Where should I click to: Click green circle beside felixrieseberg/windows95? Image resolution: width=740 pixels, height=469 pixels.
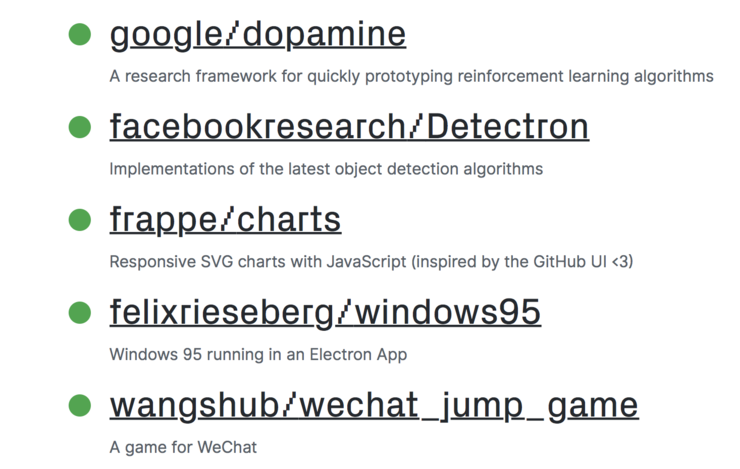(79, 312)
